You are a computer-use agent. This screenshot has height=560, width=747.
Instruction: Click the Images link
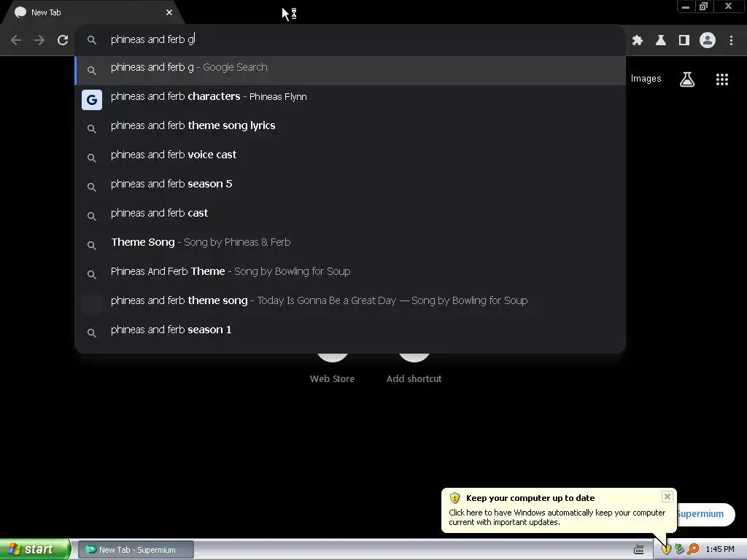tap(646, 79)
